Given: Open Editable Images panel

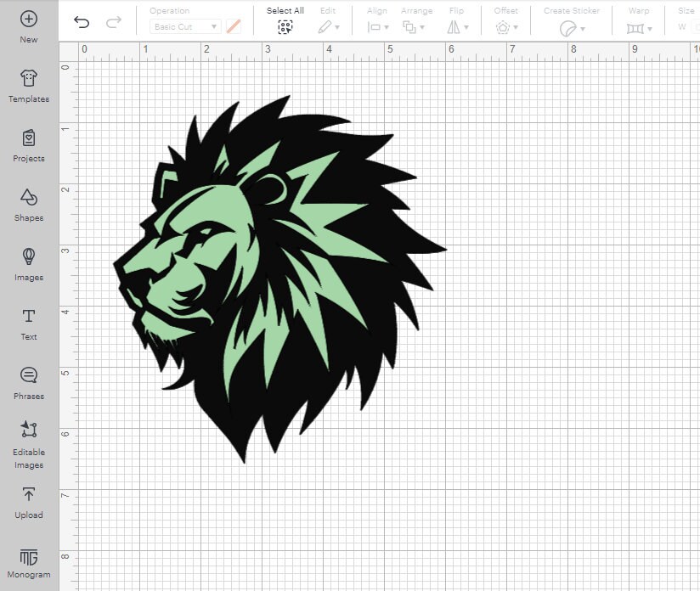Looking at the screenshot, I should tap(29, 445).
